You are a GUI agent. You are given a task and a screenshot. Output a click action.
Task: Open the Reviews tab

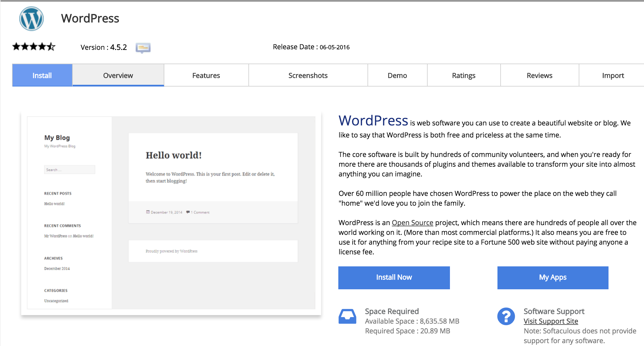pyautogui.click(x=540, y=75)
